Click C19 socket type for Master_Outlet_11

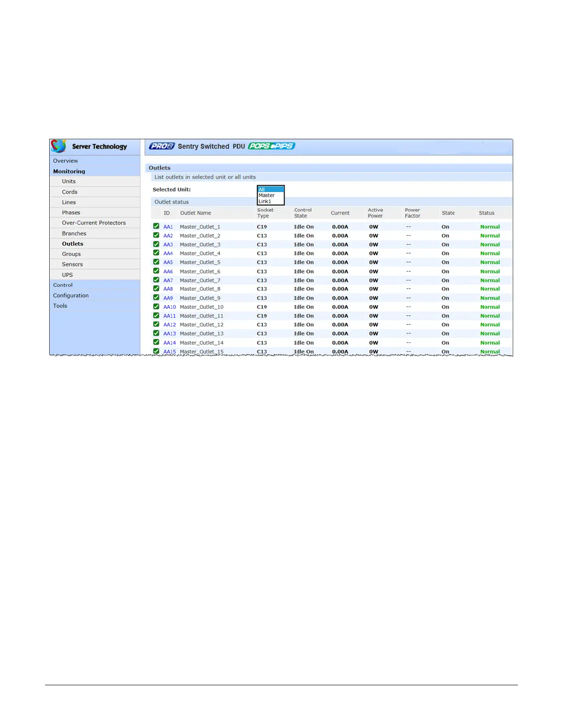coord(262,316)
